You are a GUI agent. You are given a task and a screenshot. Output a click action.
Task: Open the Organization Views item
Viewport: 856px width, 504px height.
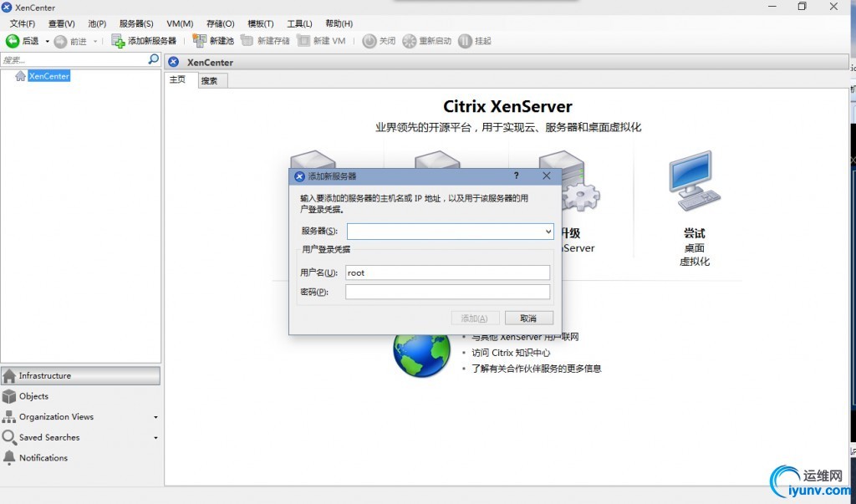(56, 416)
